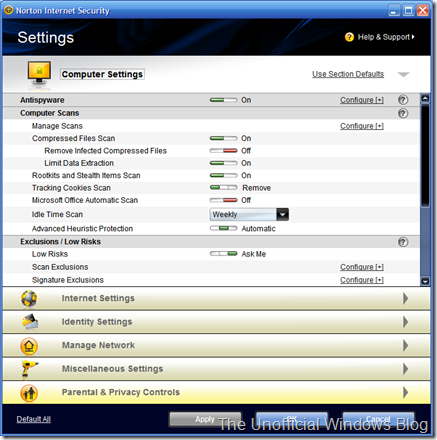
Task: Toggle the Antispyware switch
Action: pos(223,100)
